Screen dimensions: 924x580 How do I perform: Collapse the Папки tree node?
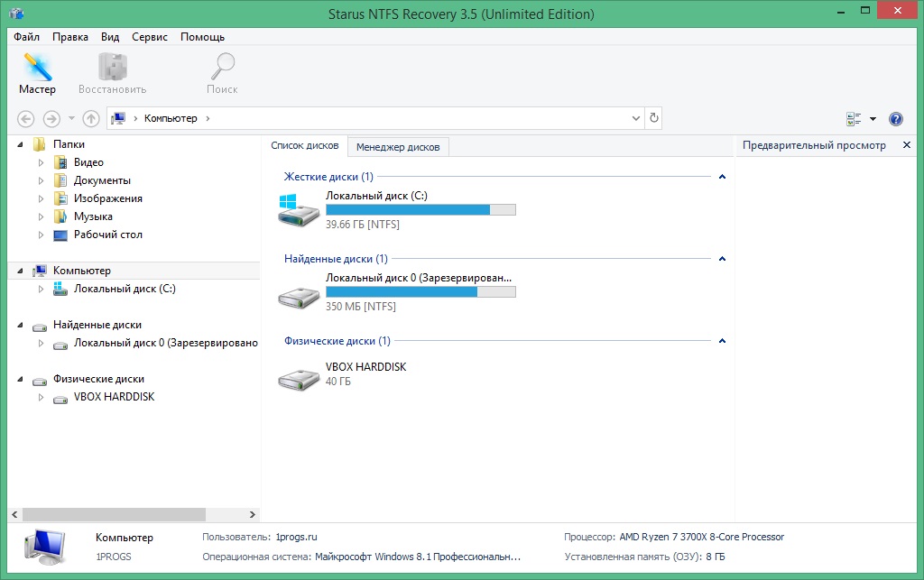click(21, 144)
